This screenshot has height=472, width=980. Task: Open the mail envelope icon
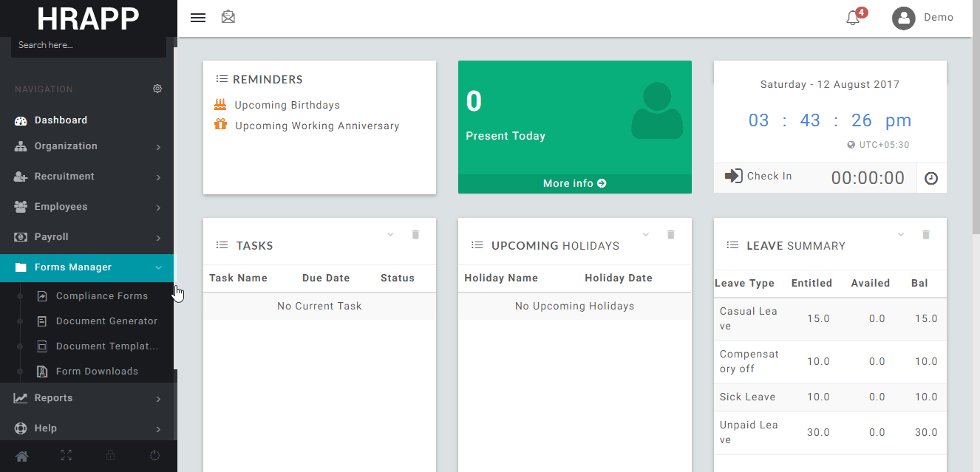coord(228,17)
